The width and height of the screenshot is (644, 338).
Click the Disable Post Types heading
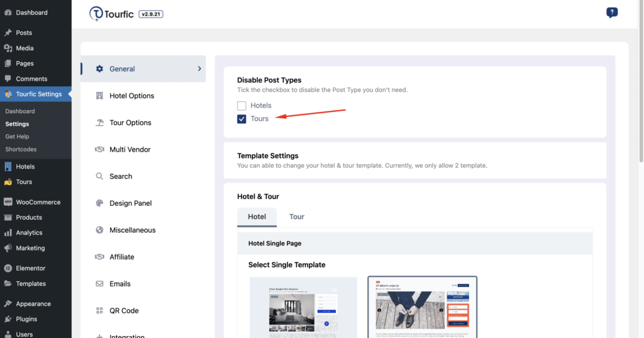[269, 80]
